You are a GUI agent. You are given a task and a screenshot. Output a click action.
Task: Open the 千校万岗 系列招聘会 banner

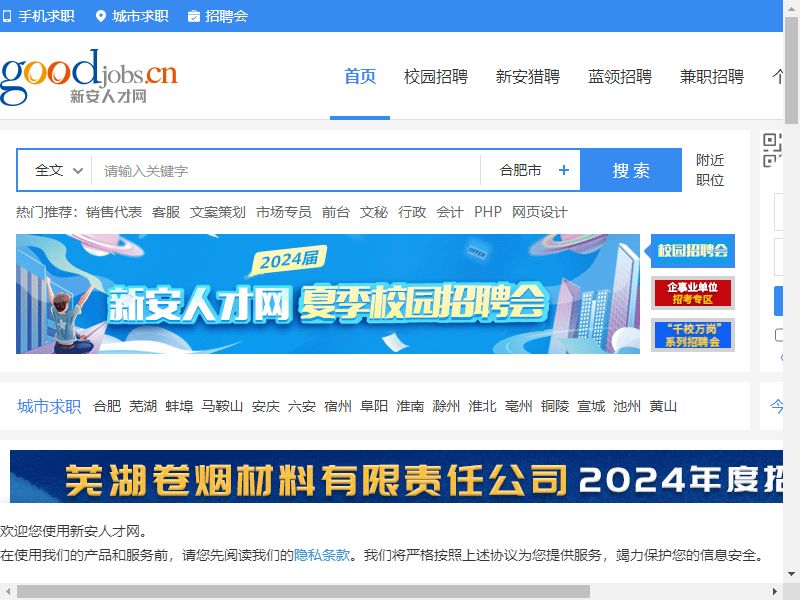click(693, 335)
